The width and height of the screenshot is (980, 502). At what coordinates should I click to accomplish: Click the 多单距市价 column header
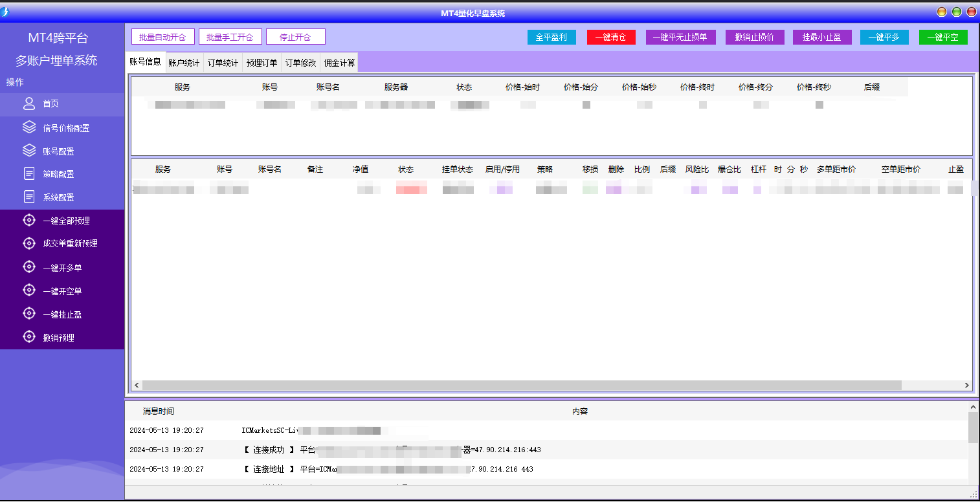[836, 169]
